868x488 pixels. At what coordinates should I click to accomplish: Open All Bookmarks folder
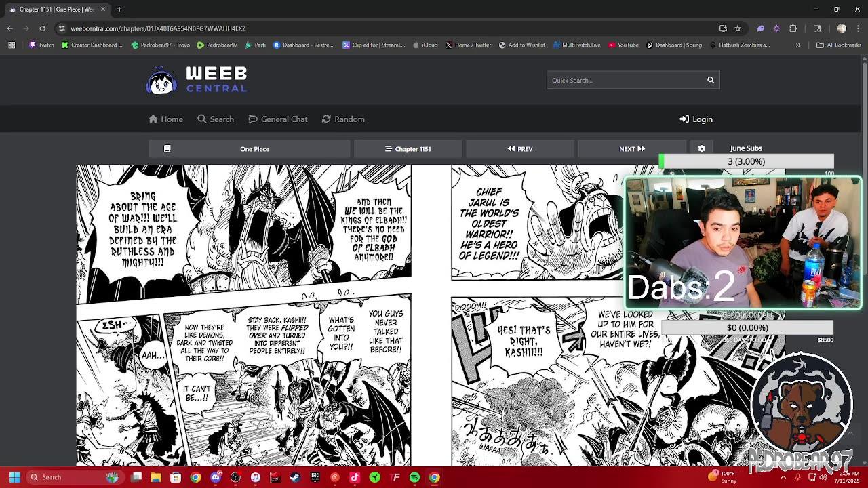(x=839, y=45)
